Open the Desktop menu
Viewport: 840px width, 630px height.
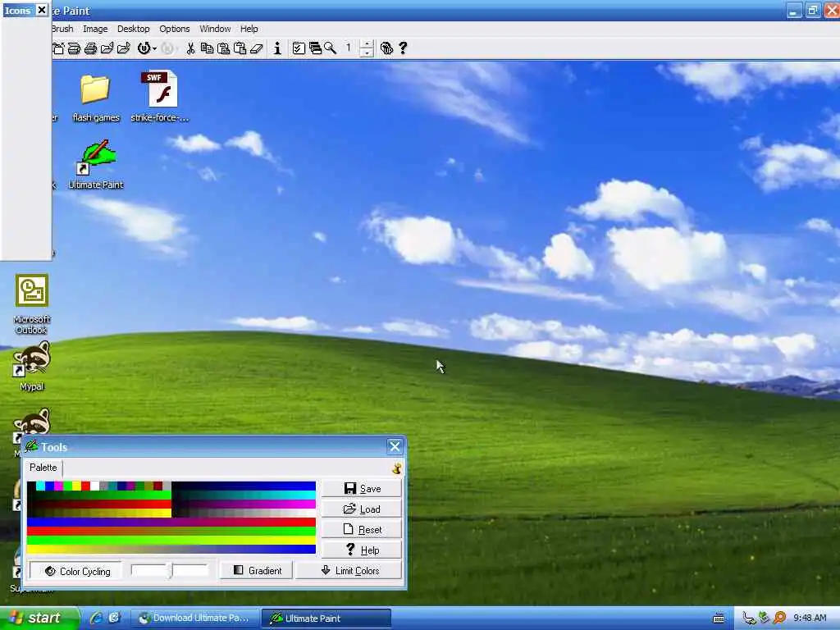coord(134,29)
